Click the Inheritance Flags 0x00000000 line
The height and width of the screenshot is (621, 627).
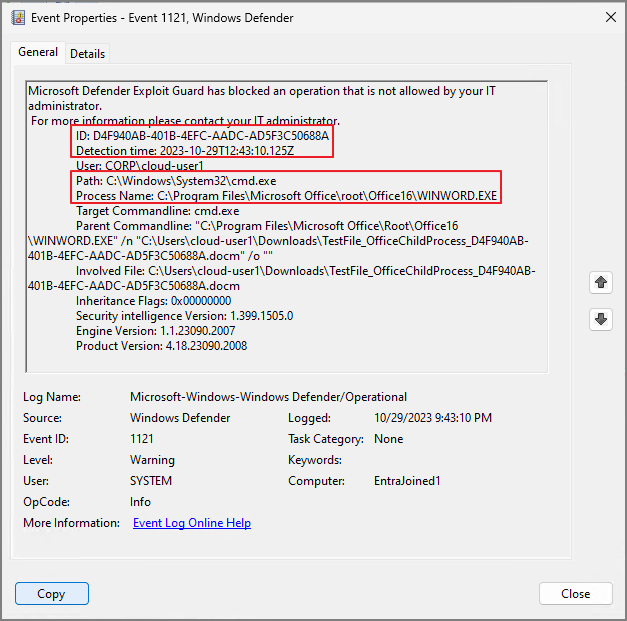[x=154, y=301]
